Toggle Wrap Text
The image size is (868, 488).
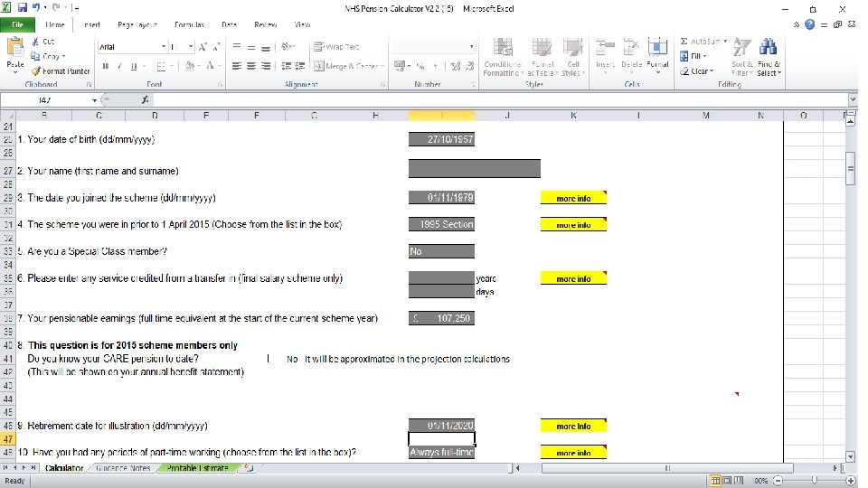coord(336,47)
